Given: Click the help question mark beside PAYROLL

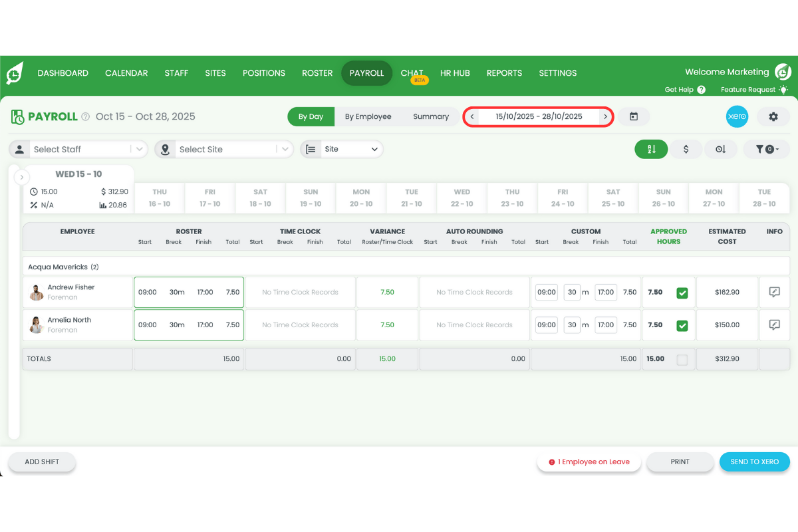Looking at the screenshot, I should (85, 116).
